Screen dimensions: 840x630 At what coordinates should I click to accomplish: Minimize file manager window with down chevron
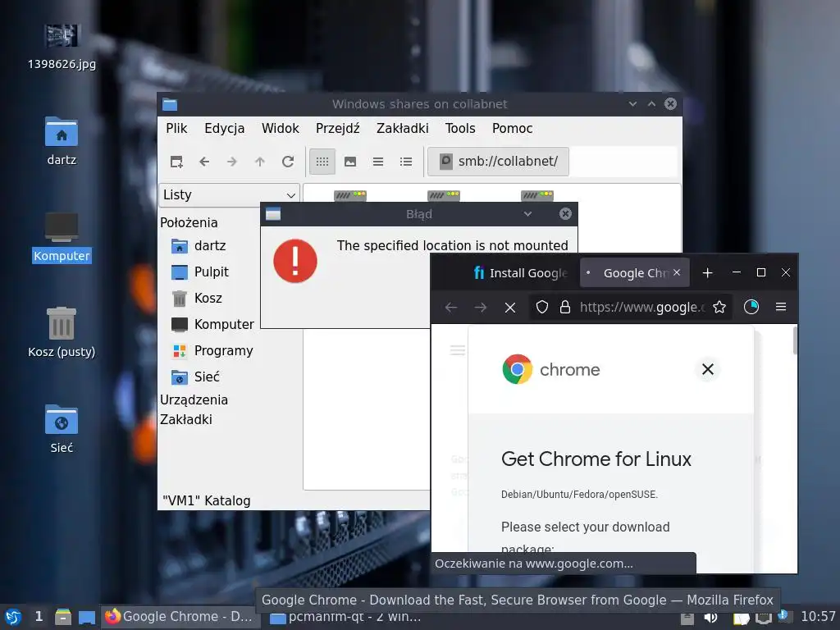click(x=632, y=104)
